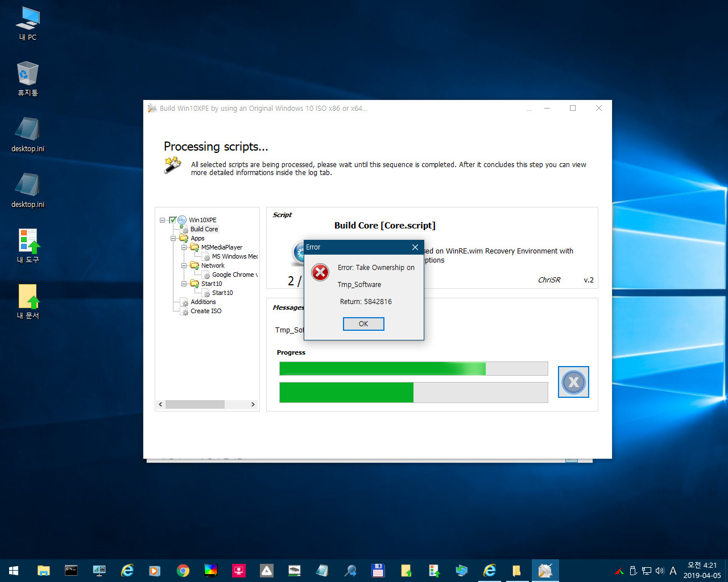Switch to the active Win10XPE taskbar button
Image resolution: width=728 pixels, height=582 pixels.
pos(545,571)
